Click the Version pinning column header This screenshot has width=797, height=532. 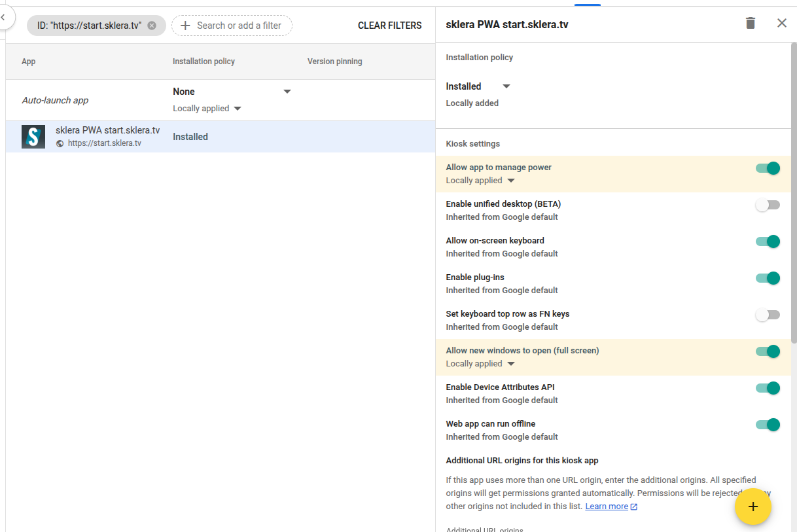click(334, 62)
